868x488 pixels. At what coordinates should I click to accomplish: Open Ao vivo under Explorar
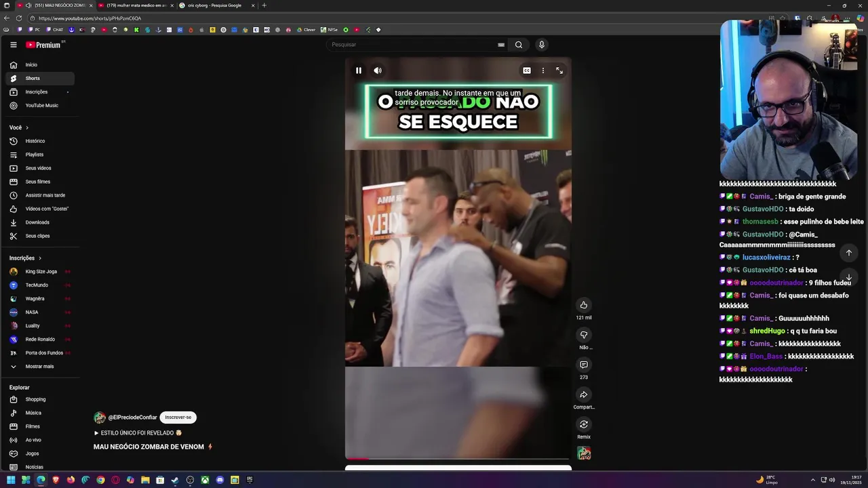tap(40, 440)
